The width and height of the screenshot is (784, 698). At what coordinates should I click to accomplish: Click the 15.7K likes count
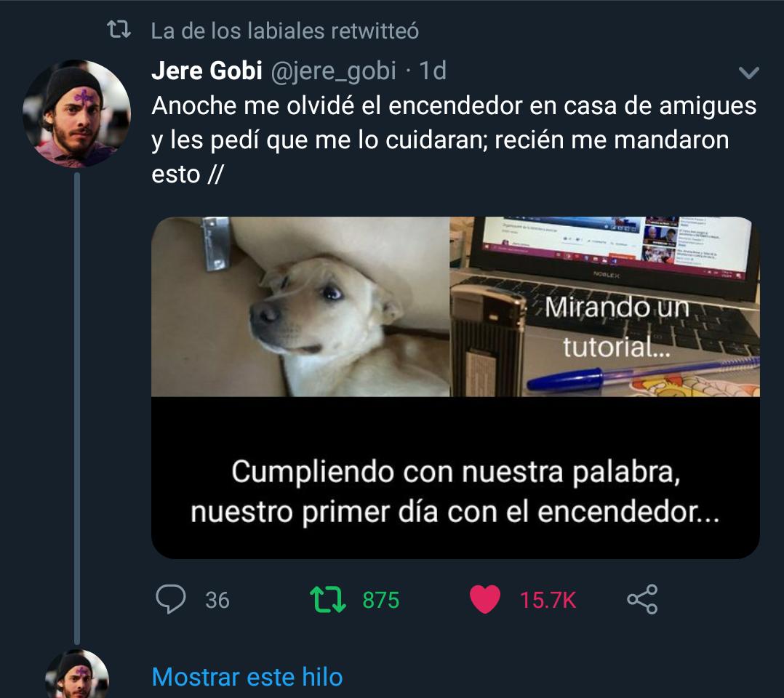click(x=548, y=600)
